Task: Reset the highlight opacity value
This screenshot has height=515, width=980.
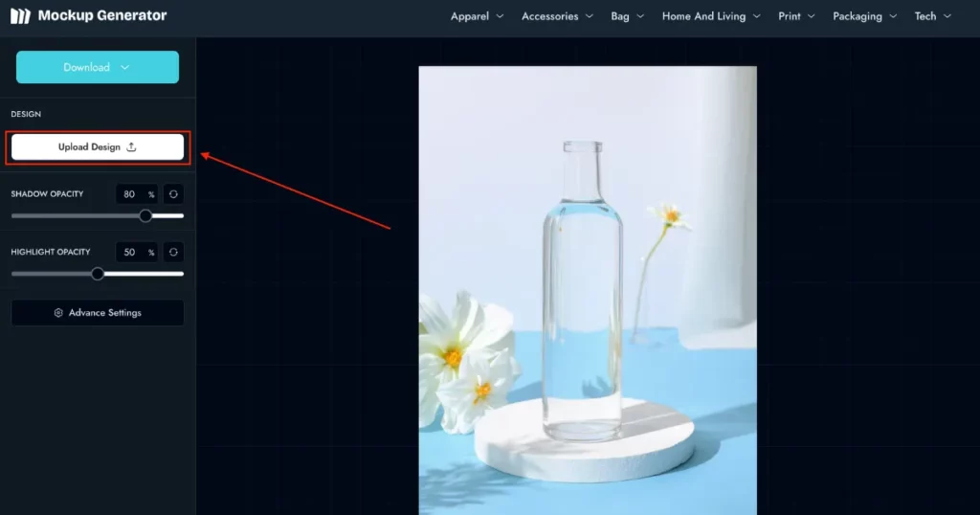Action: click(173, 253)
